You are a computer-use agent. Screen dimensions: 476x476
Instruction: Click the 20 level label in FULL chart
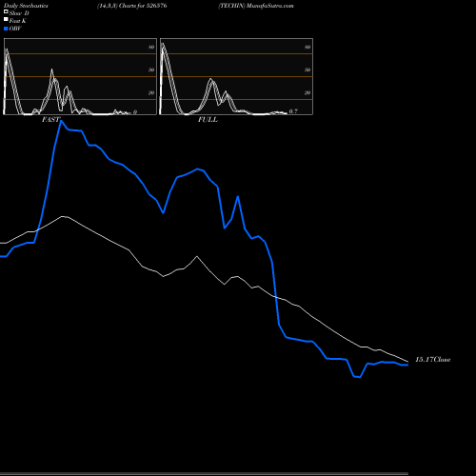point(307,92)
